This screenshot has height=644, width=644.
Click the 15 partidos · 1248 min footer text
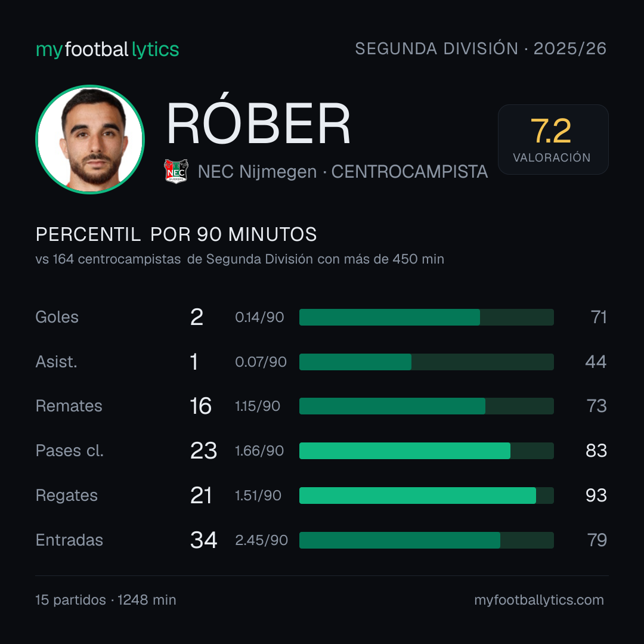106,600
